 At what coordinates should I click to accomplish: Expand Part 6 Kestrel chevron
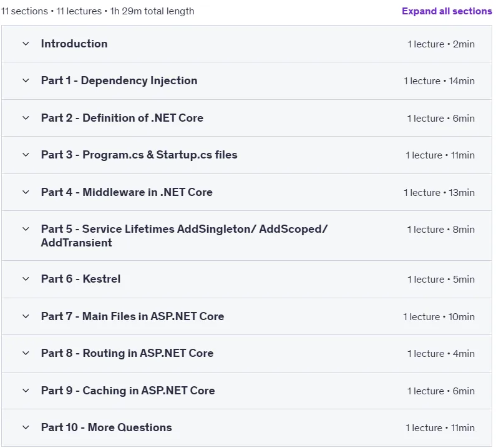(x=26, y=279)
